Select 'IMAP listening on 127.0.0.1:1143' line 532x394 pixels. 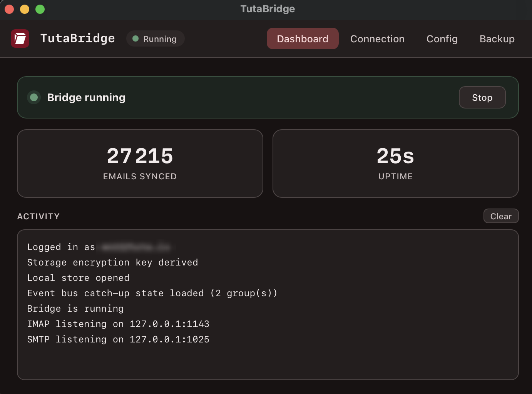tap(118, 324)
